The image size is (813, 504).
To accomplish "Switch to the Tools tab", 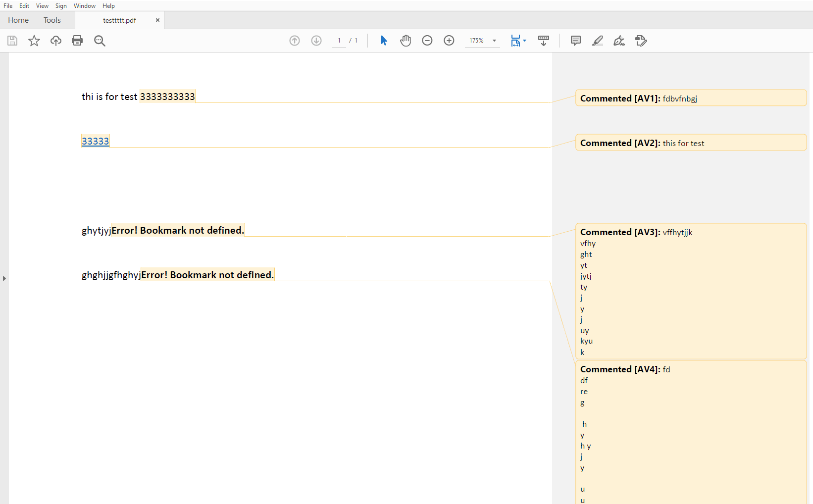I will pyautogui.click(x=52, y=20).
